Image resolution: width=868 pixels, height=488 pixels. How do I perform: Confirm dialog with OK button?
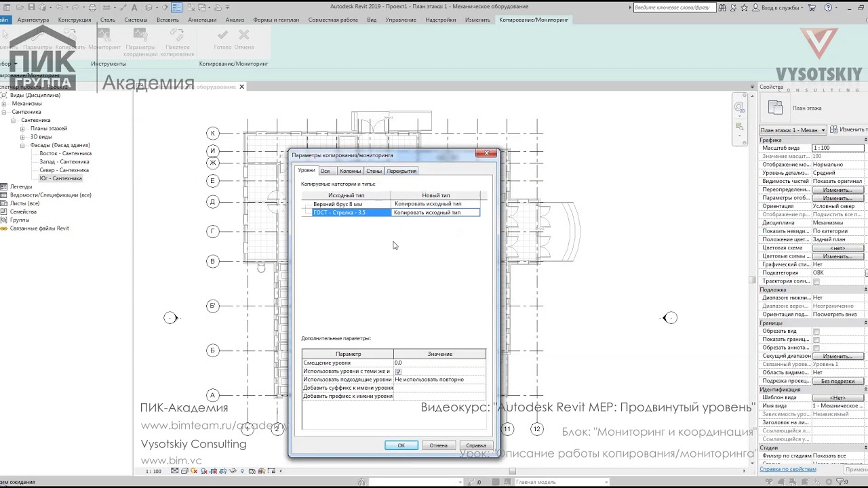pyautogui.click(x=401, y=445)
